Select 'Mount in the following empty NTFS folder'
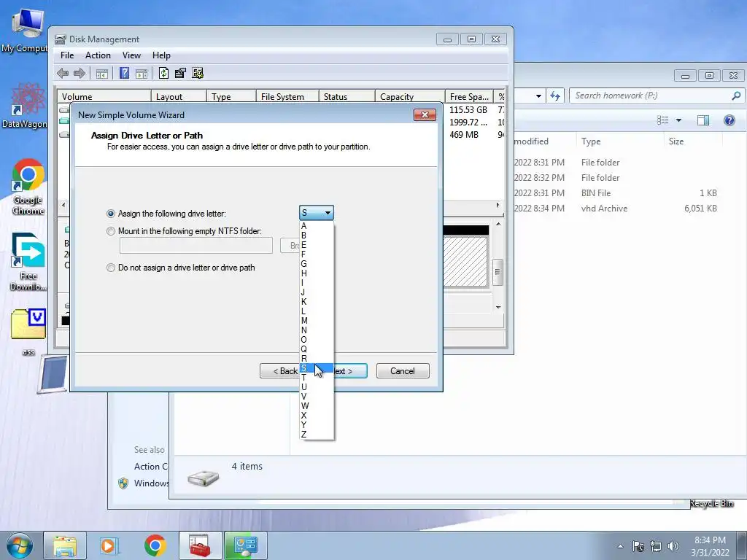Viewport: 747px width, 560px height. 111,231
